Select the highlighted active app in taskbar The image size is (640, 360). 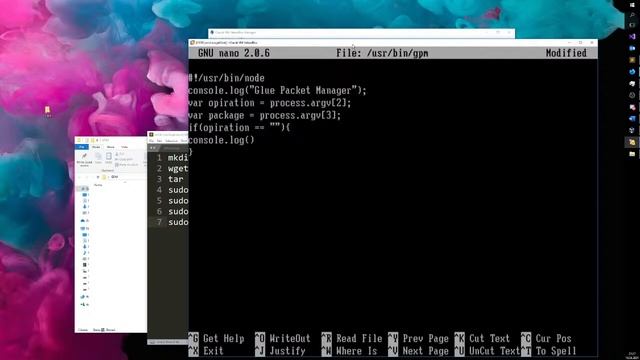click(632, 142)
